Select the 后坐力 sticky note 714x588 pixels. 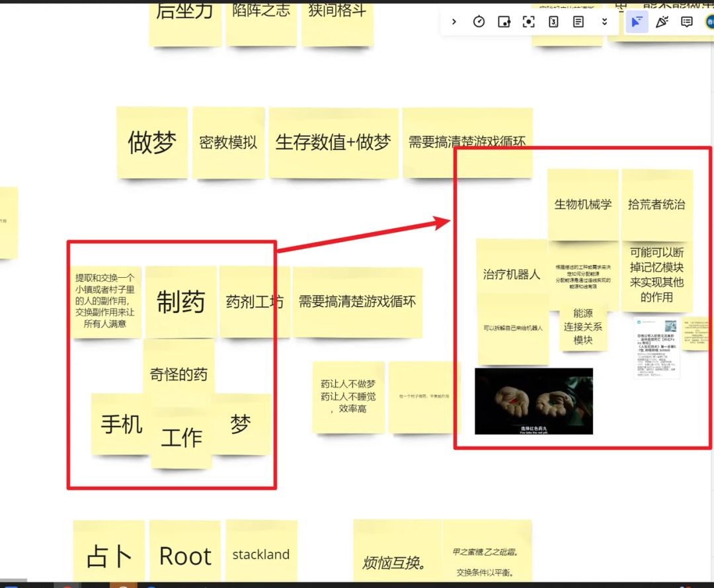coord(185,24)
